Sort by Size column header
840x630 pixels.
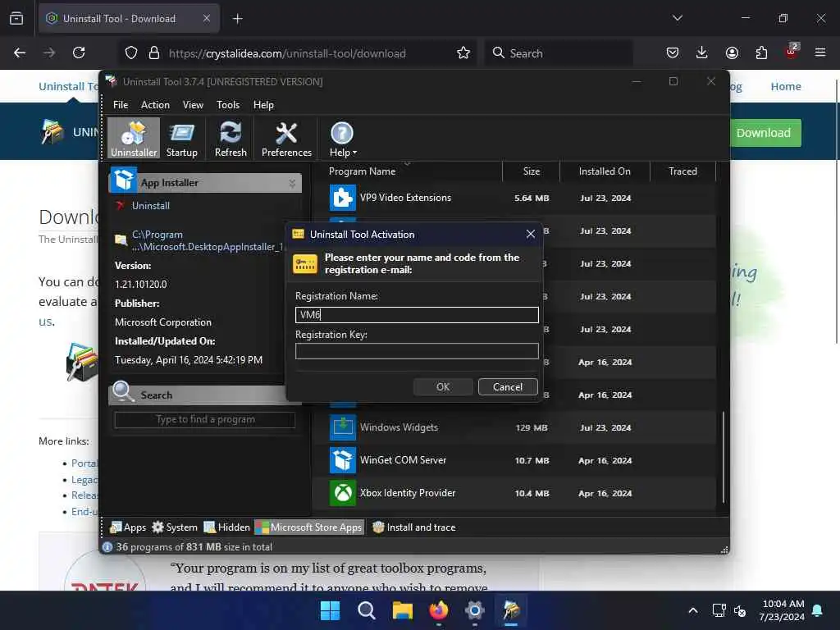(x=531, y=171)
